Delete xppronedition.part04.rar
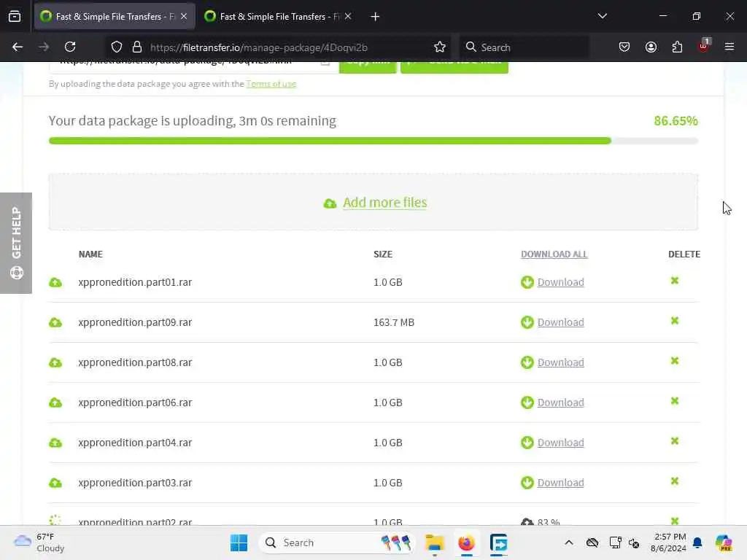 (675, 441)
